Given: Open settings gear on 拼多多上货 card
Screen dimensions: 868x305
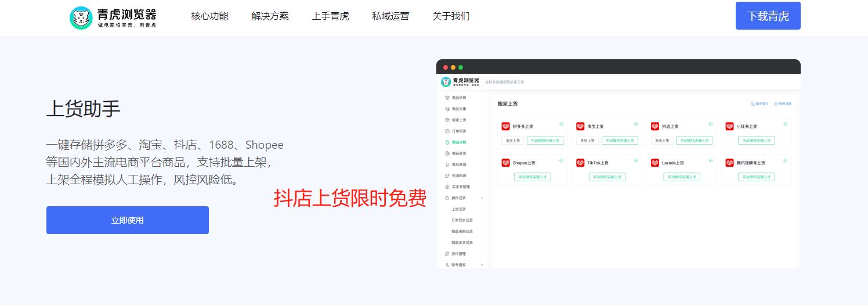Looking at the screenshot, I should click(x=561, y=124).
